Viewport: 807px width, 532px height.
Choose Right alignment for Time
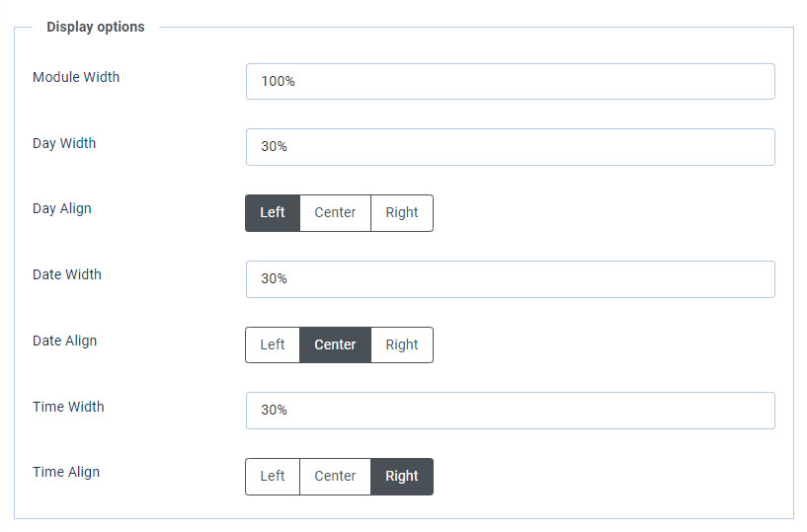(x=402, y=477)
